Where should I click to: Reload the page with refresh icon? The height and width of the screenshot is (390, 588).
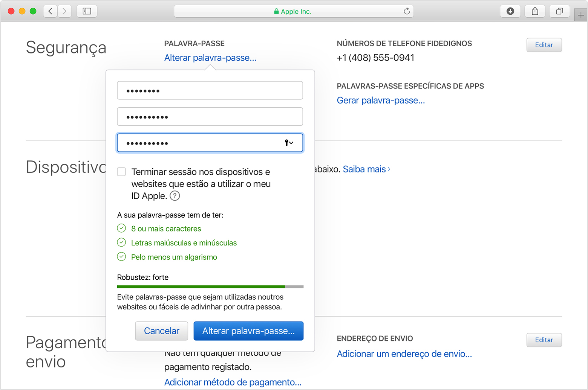[407, 11]
